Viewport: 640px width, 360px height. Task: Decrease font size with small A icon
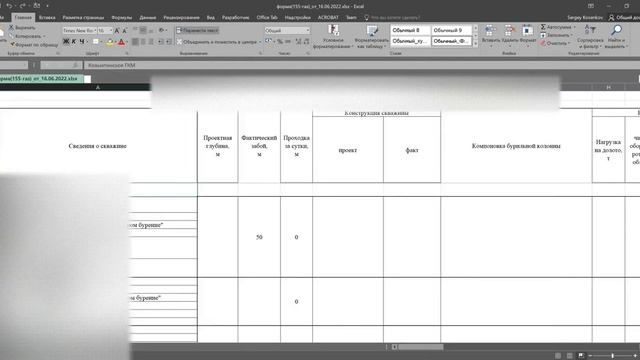pos(124,31)
